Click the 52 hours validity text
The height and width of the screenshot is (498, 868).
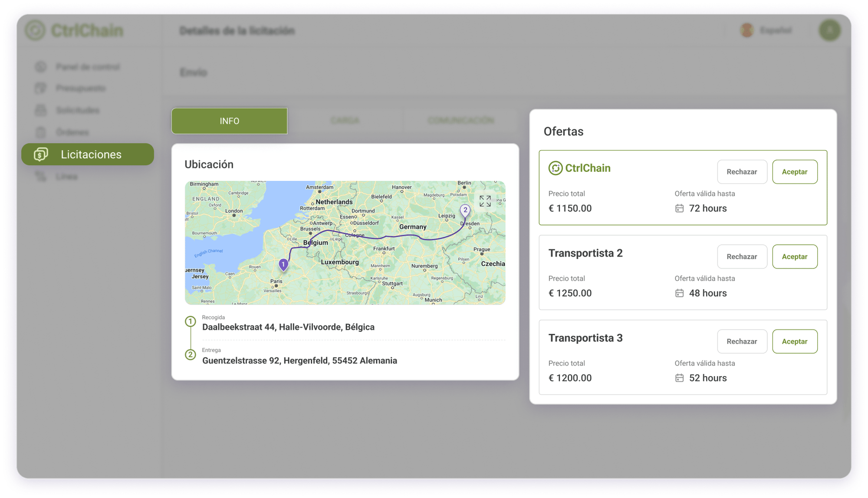coord(708,378)
